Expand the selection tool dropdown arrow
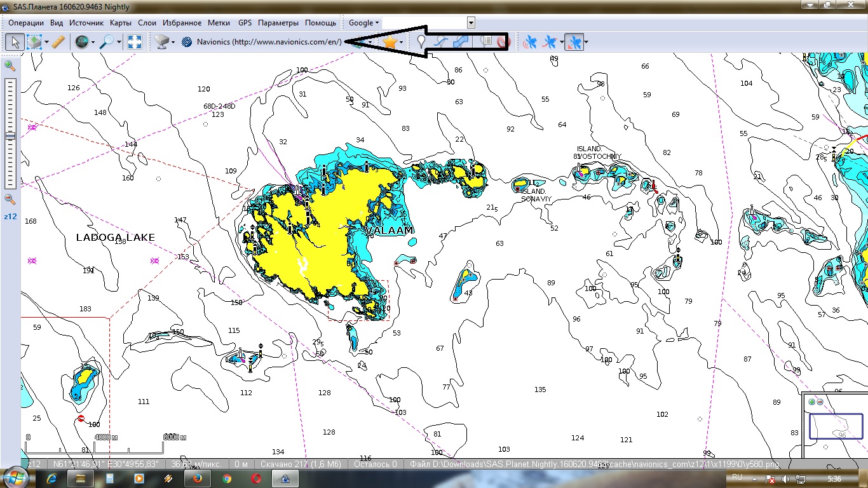The image size is (868, 488). coord(47,43)
